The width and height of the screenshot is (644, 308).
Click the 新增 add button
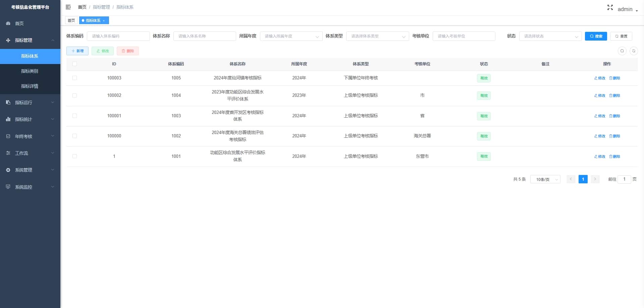pos(77,51)
